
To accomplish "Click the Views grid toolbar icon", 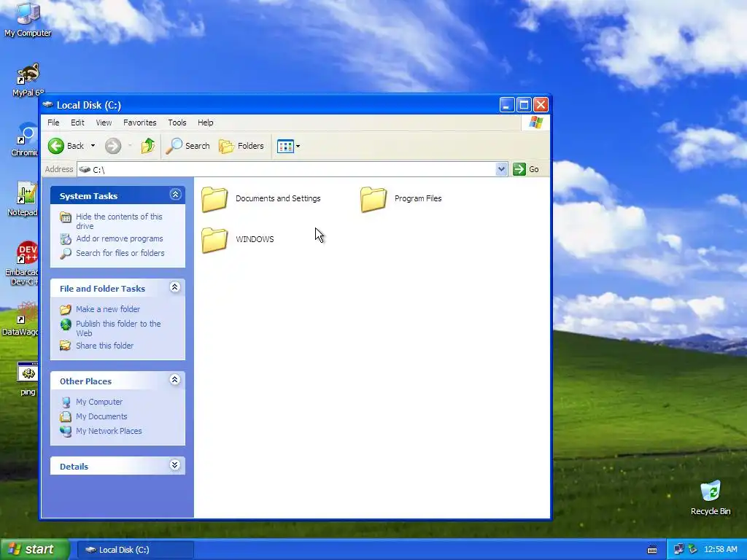I will click(x=285, y=146).
